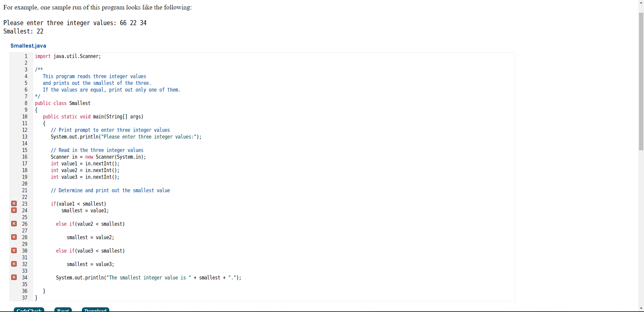This screenshot has width=644, height=312.
Task: Click the error marker on line 23
Action: click(14, 203)
